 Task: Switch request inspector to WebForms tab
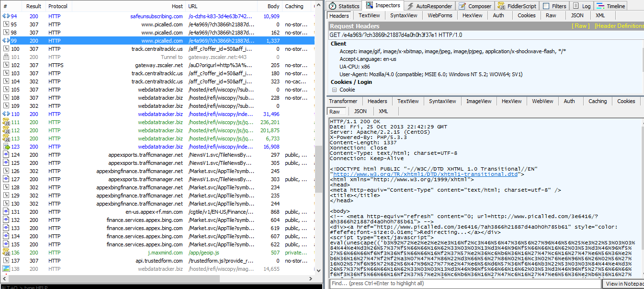(x=440, y=15)
